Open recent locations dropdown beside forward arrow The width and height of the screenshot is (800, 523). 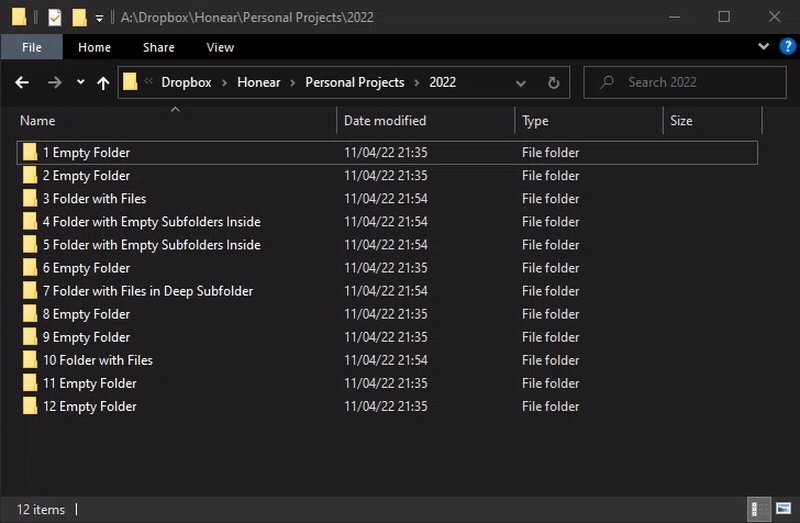[80, 83]
